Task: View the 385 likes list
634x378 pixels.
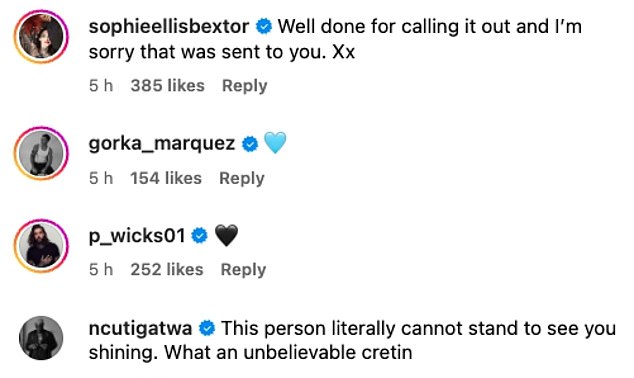Action: [167, 86]
